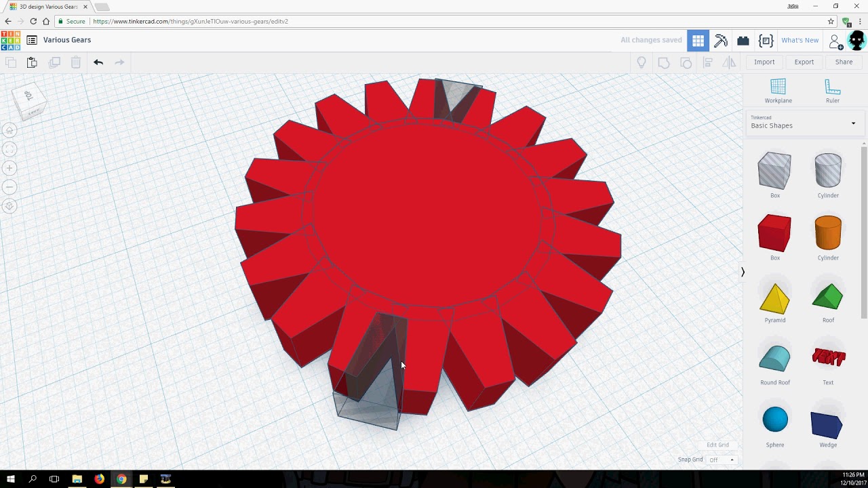Click the Edit Grid button
Viewport: 868px width, 488px height.
pyautogui.click(x=717, y=445)
